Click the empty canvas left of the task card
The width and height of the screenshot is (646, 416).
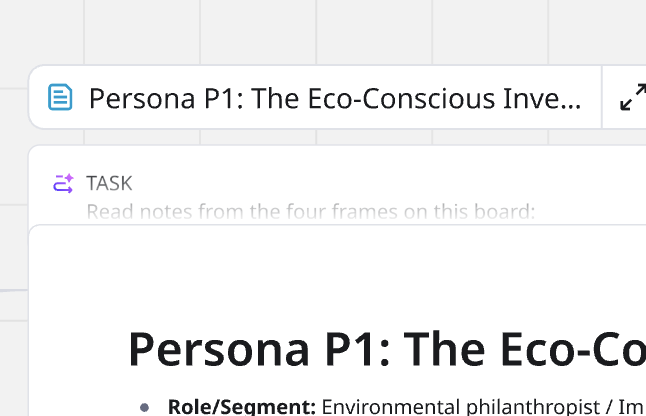(x=14, y=200)
